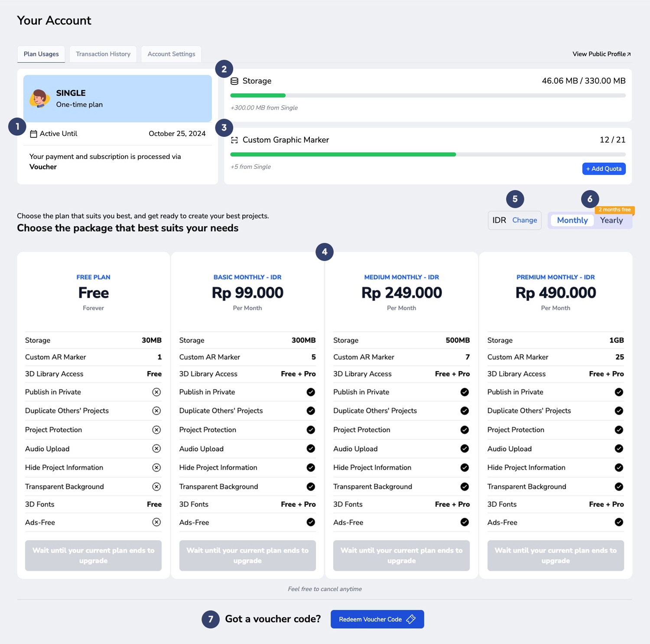Switch to Account Settings tab

171,54
